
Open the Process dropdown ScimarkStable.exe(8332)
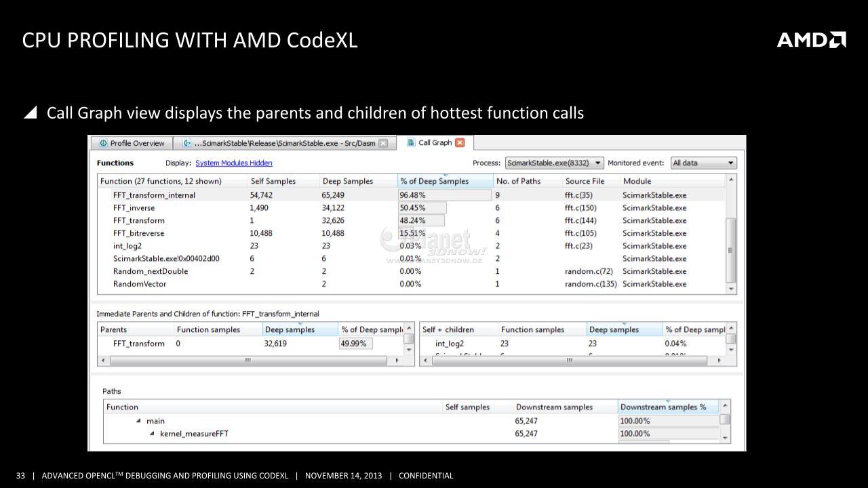(554, 163)
